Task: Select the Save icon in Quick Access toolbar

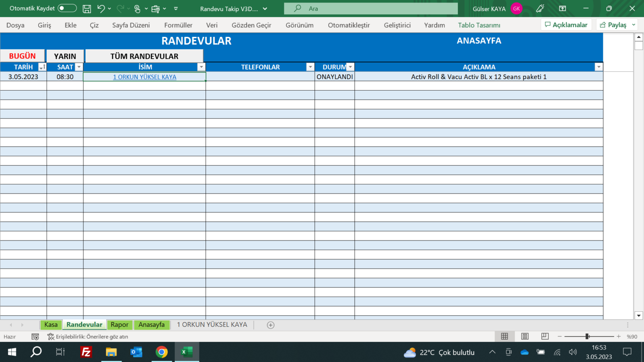Action: click(x=86, y=8)
